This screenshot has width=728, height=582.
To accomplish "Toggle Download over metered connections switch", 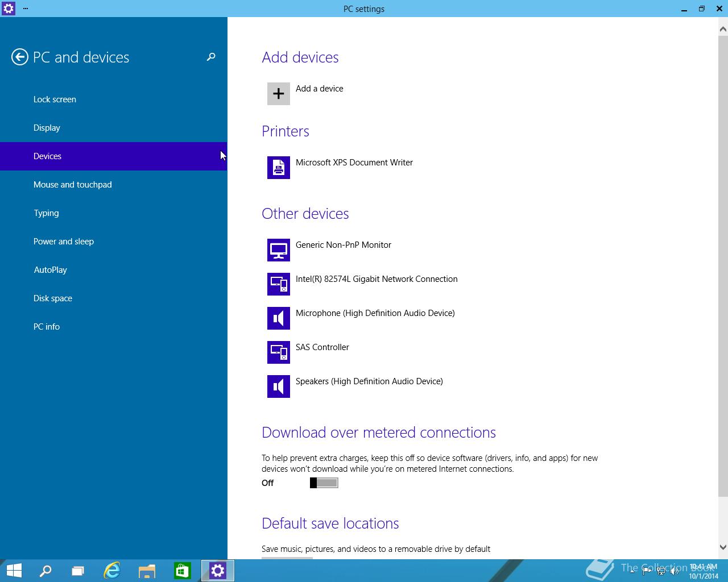I will (324, 483).
